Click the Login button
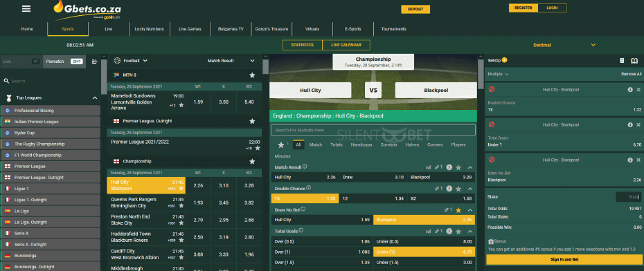Image resolution: width=644 pixels, height=271 pixels. [x=552, y=8]
